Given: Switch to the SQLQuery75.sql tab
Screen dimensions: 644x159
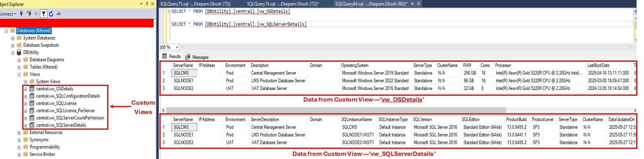Looking at the screenshot, I should point(195,4).
